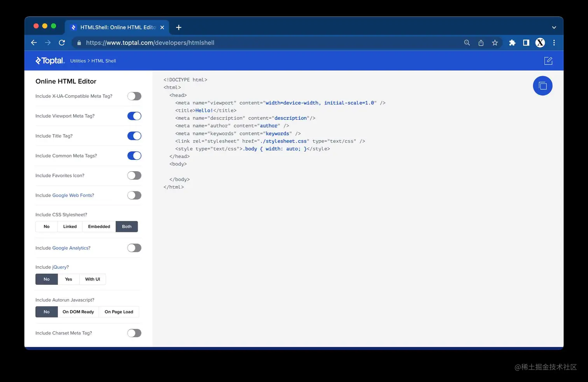The image size is (588, 382).
Task: Click the Utilities breadcrumb link
Action: pyautogui.click(x=78, y=61)
